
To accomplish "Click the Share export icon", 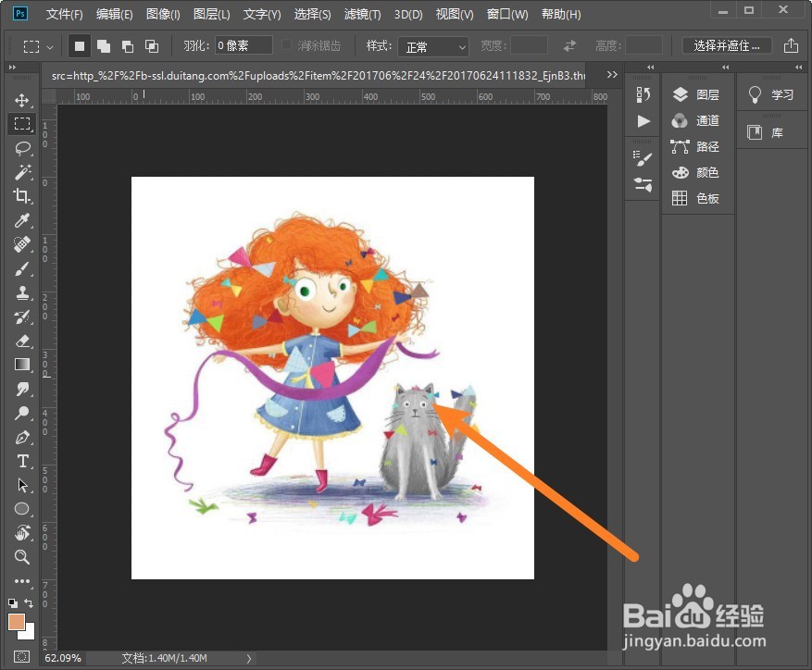I will [791, 45].
